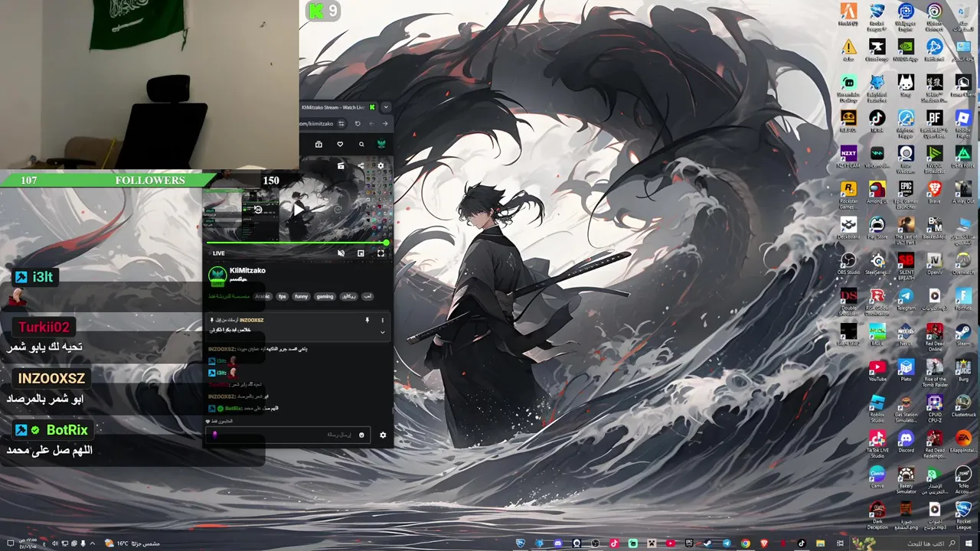Select the Arabic language tag
980x551 pixels.
pyautogui.click(x=263, y=296)
